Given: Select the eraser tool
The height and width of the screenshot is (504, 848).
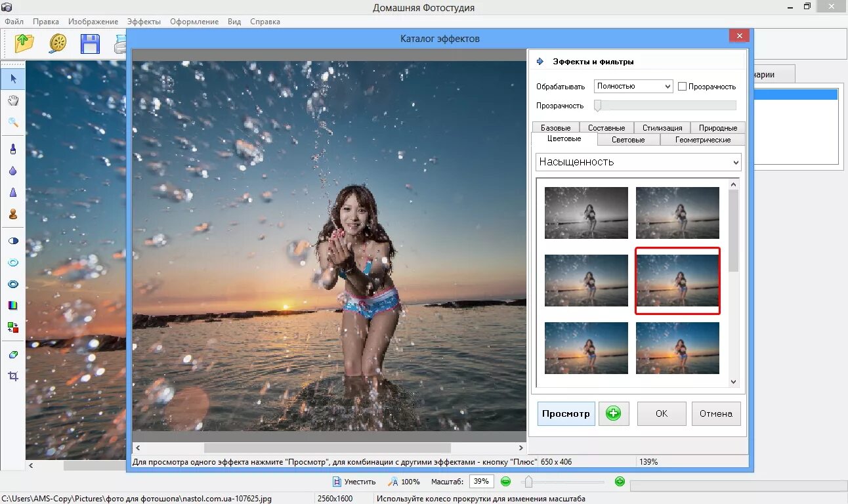Looking at the screenshot, I should tap(13, 354).
